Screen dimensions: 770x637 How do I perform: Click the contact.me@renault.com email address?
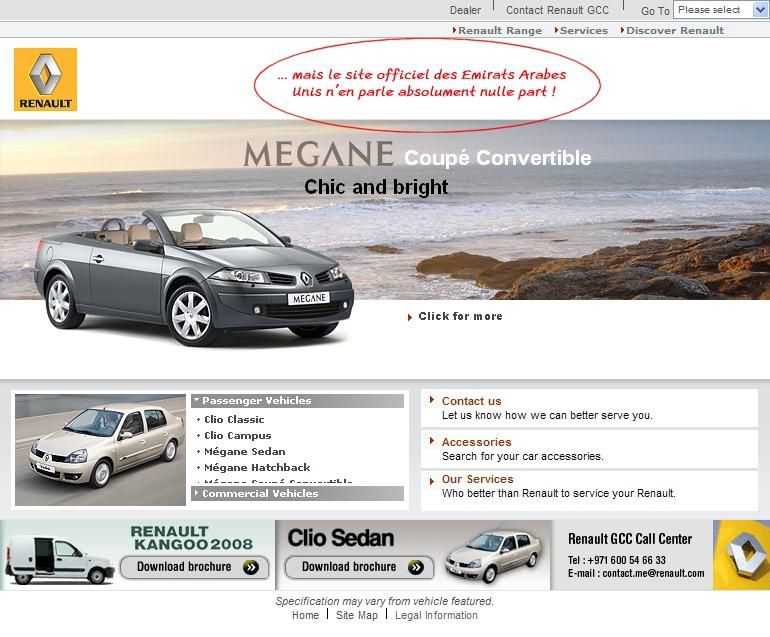pos(653,573)
